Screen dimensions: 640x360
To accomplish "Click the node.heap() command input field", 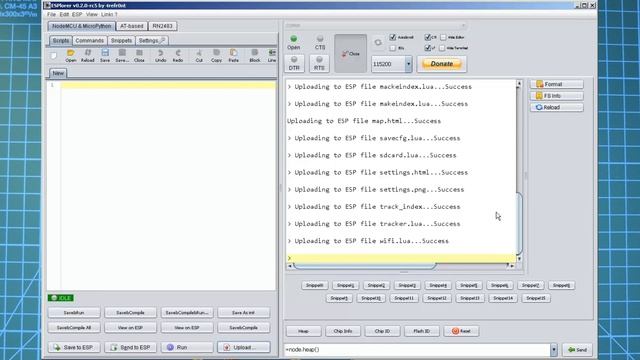I will click(417, 350).
